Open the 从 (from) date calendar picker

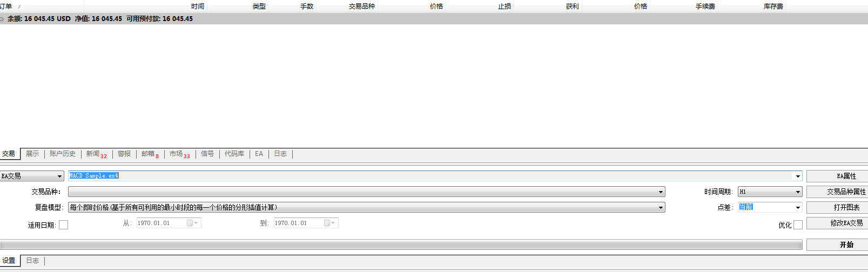pos(192,223)
